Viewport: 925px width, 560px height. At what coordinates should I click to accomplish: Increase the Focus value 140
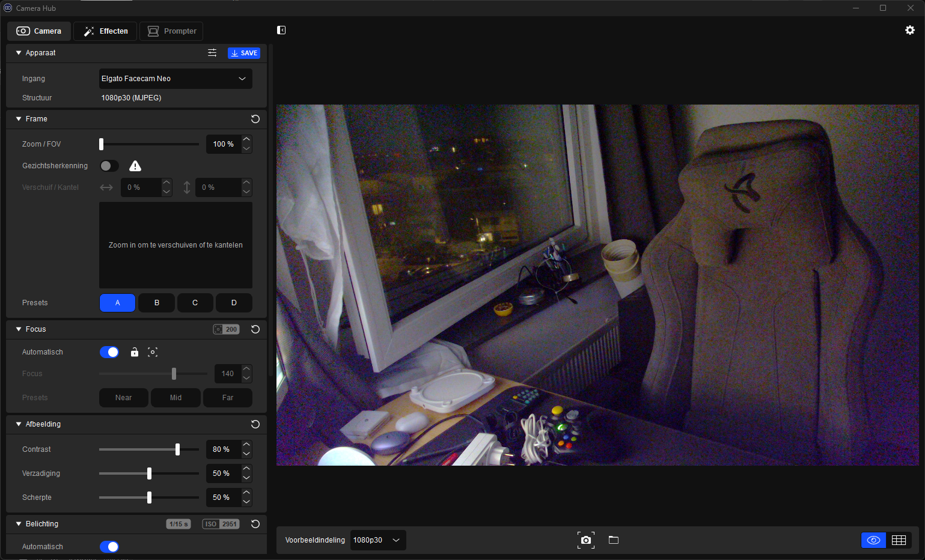pos(246,369)
